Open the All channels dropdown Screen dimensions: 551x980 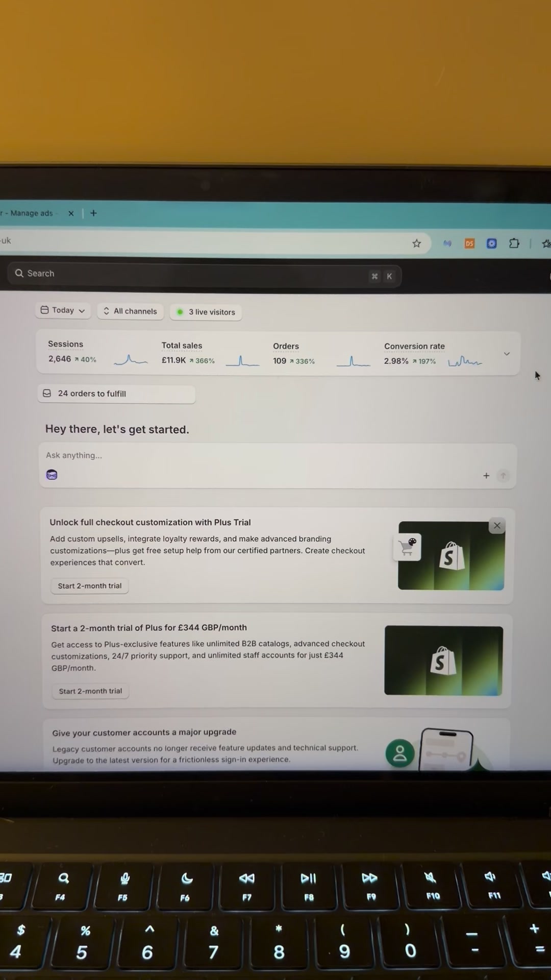tap(130, 311)
